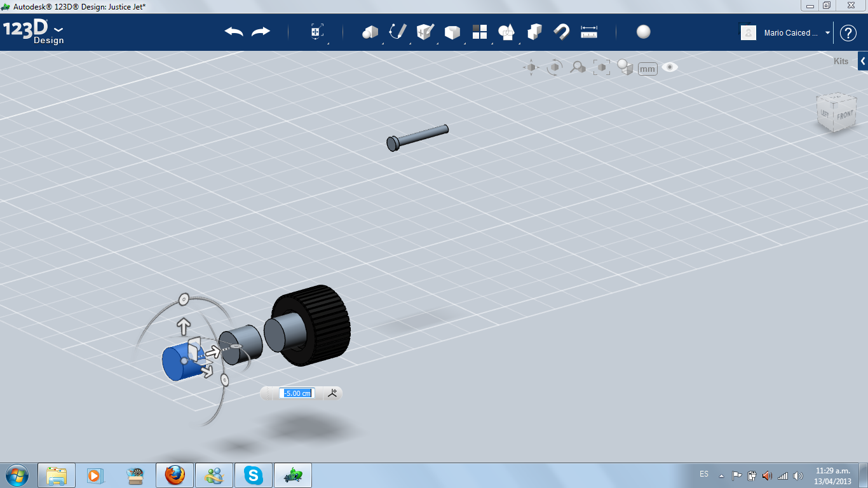Open the Grouping tools menu
Screen dimensions: 868x488
507,32
